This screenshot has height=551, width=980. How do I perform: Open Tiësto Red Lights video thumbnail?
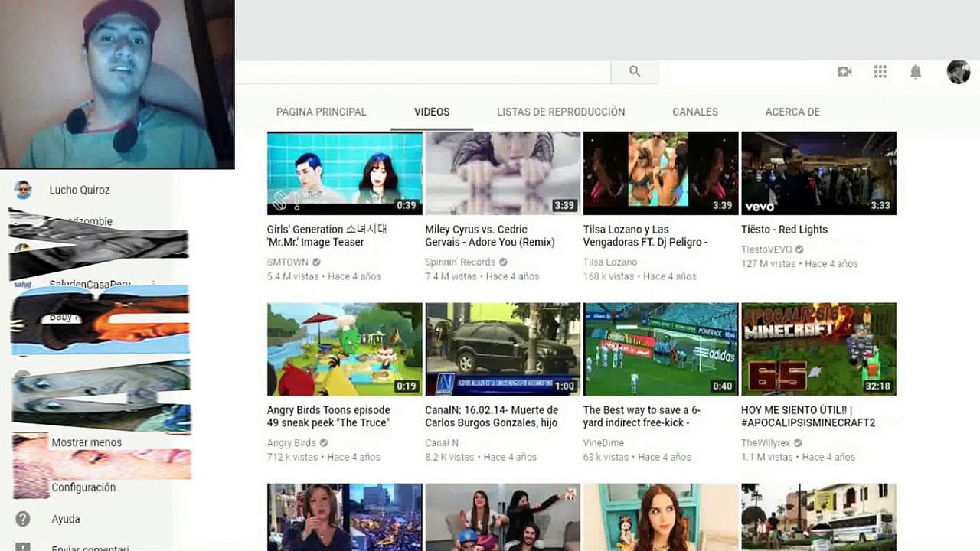pos(818,173)
